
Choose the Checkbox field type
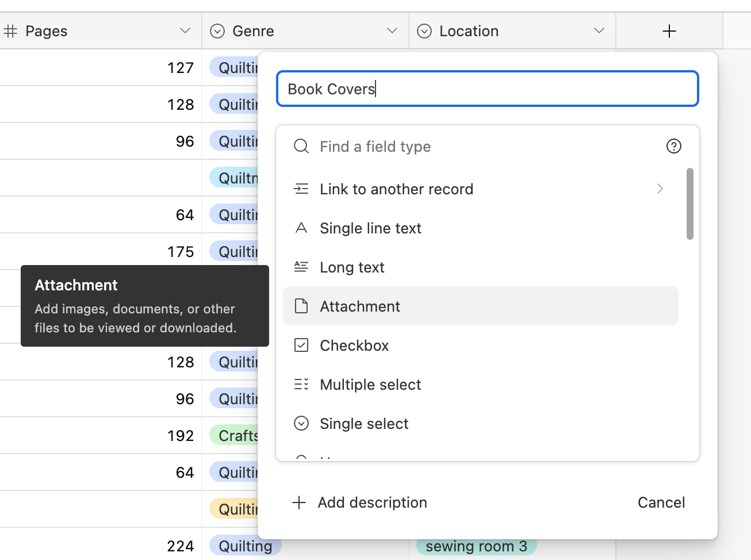354,346
